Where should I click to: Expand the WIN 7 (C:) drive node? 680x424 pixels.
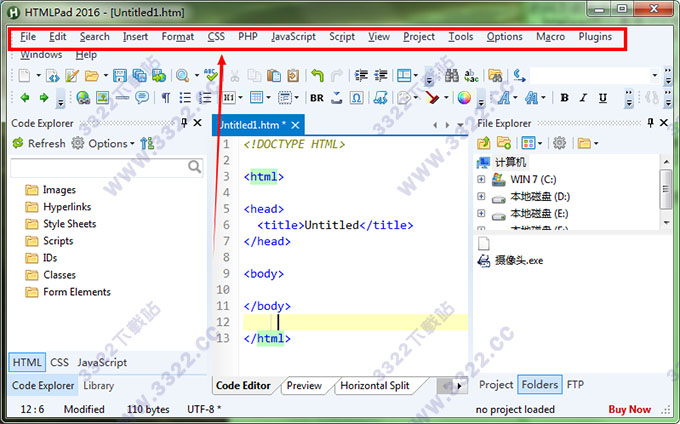click(481, 179)
